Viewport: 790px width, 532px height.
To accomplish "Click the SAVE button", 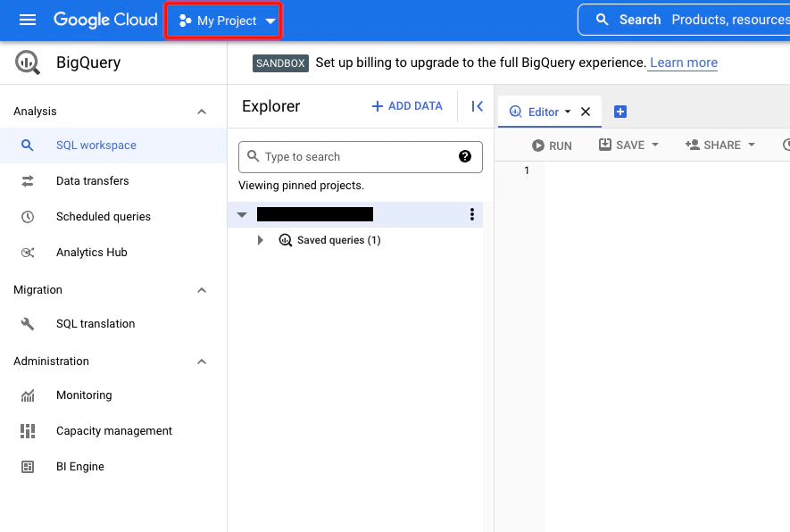I will click(x=621, y=145).
